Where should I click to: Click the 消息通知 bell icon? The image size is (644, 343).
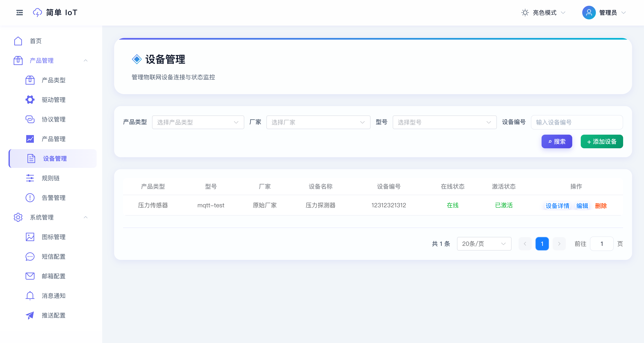[30, 295]
